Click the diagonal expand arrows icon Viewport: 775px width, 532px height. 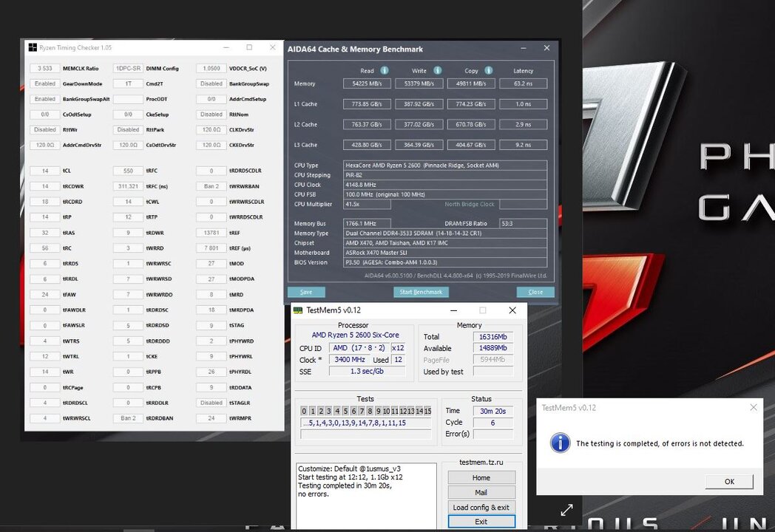click(566, 510)
